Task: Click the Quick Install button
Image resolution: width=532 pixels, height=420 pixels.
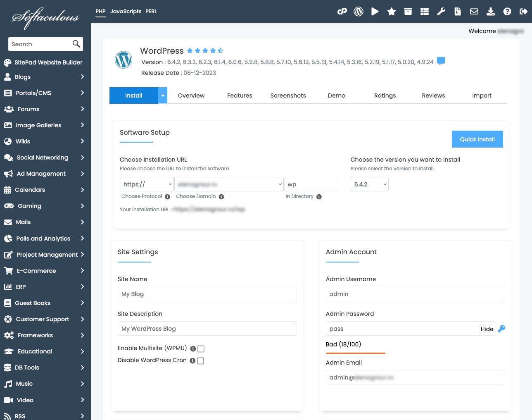Action: [x=477, y=139]
